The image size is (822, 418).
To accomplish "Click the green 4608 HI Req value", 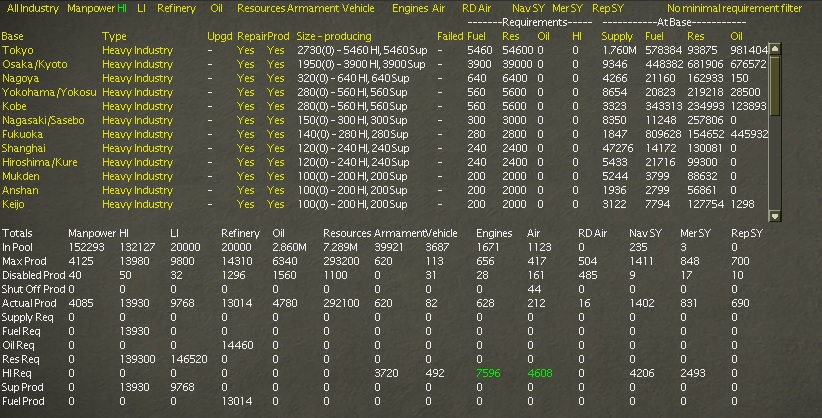I will 539,373.
